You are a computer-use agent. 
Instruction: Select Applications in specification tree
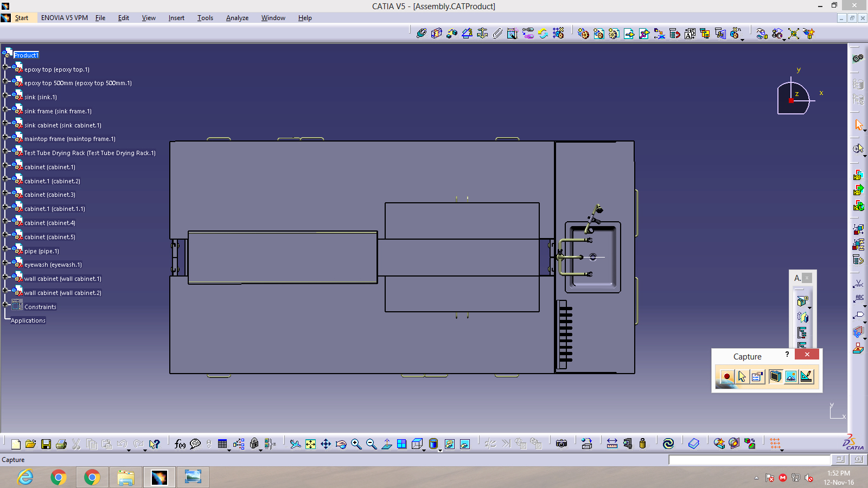(28, 321)
